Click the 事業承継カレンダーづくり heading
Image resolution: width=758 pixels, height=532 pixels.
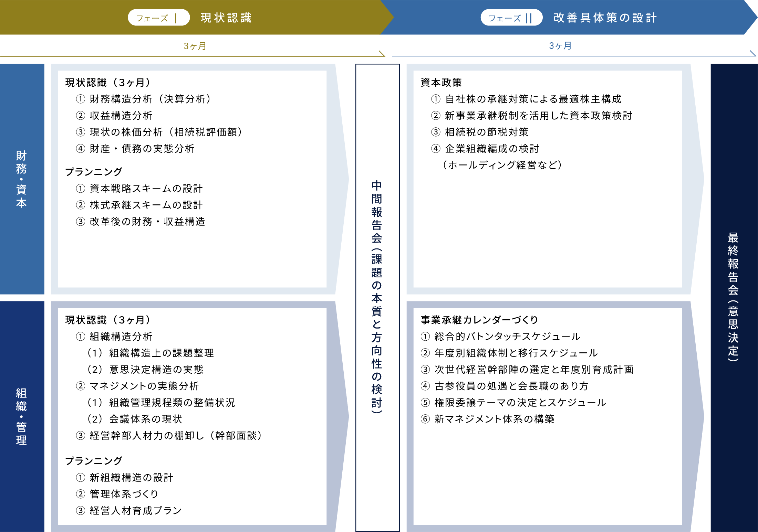click(x=479, y=320)
